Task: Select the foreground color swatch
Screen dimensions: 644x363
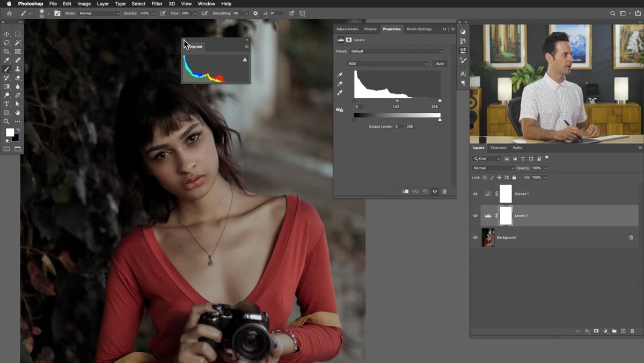Action: coord(10,133)
